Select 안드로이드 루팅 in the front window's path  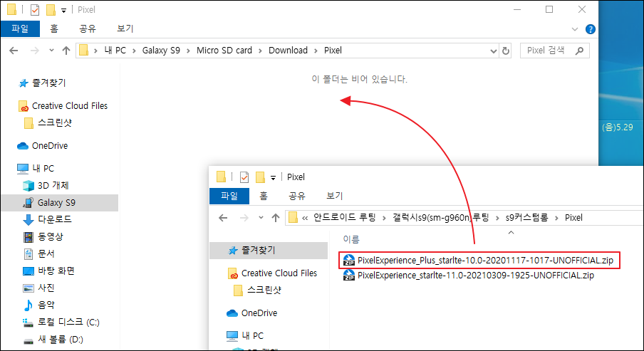pyautogui.click(x=345, y=218)
